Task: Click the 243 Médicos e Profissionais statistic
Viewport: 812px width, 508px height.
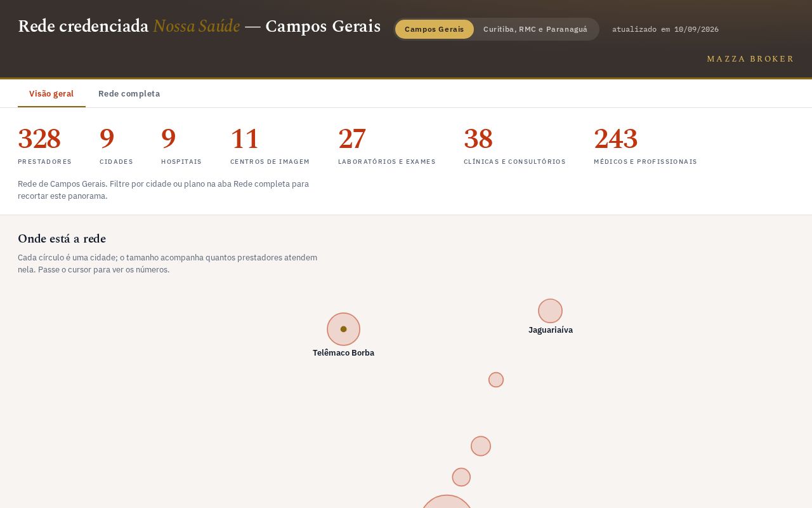Action: [645, 145]
